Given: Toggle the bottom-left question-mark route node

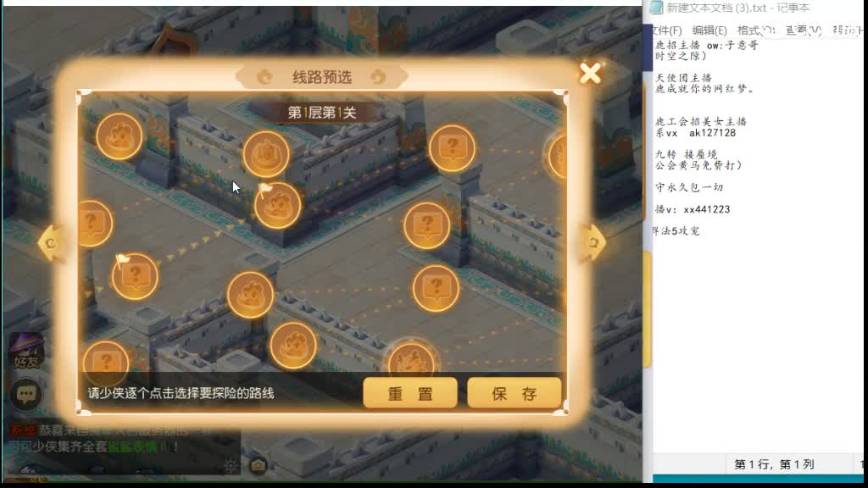Looking at the screenshot, I should click(106, 360).
